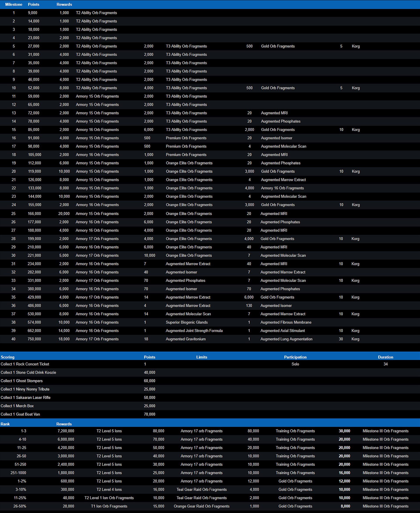This screenshot has width=420, height=513.
Task: Click the Rank column header
Action: tap(5, 424)
